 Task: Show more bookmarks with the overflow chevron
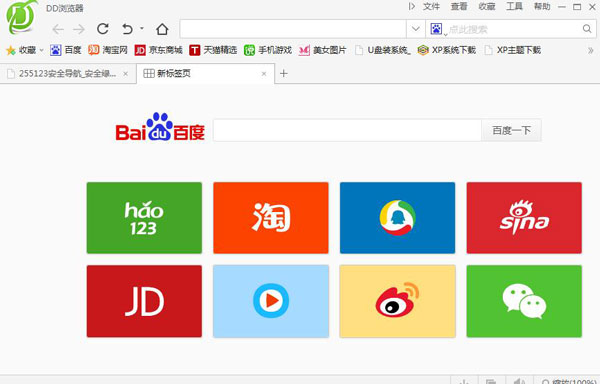(x=590, y=50)
